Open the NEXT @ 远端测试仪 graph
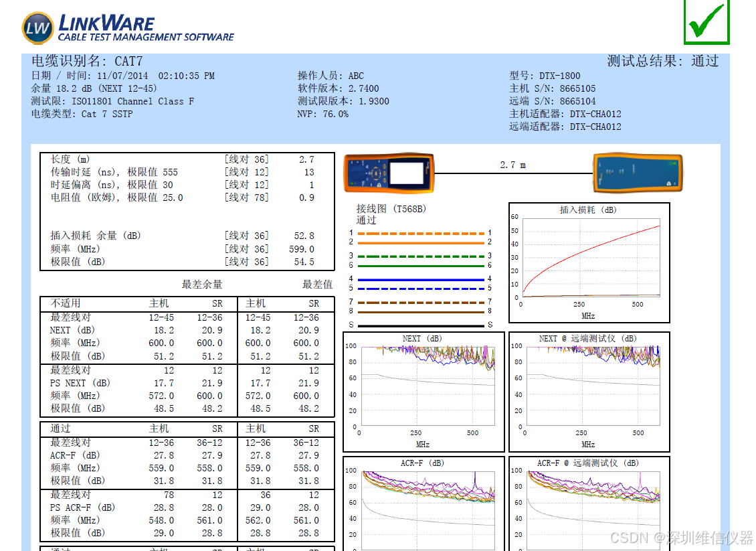Viewport: 756px width, 551px height. 589,392
